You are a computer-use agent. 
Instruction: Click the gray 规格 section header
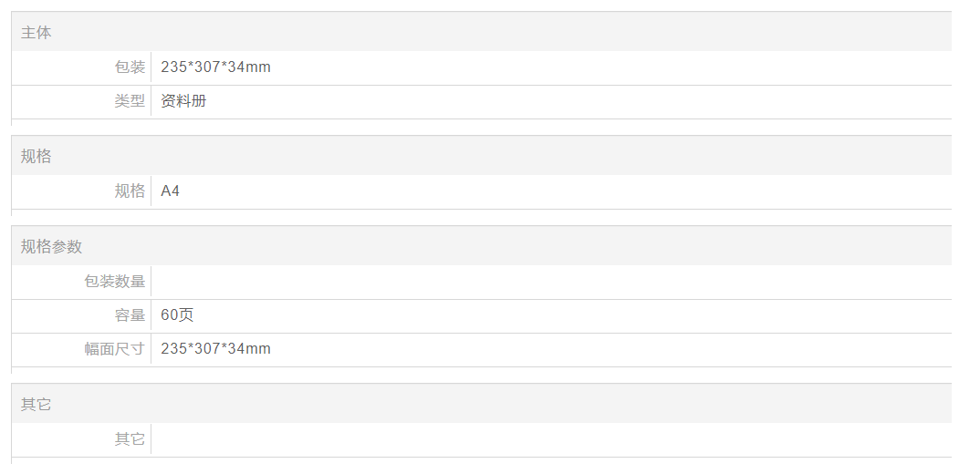pyautogui.click(x=36, y=157)
